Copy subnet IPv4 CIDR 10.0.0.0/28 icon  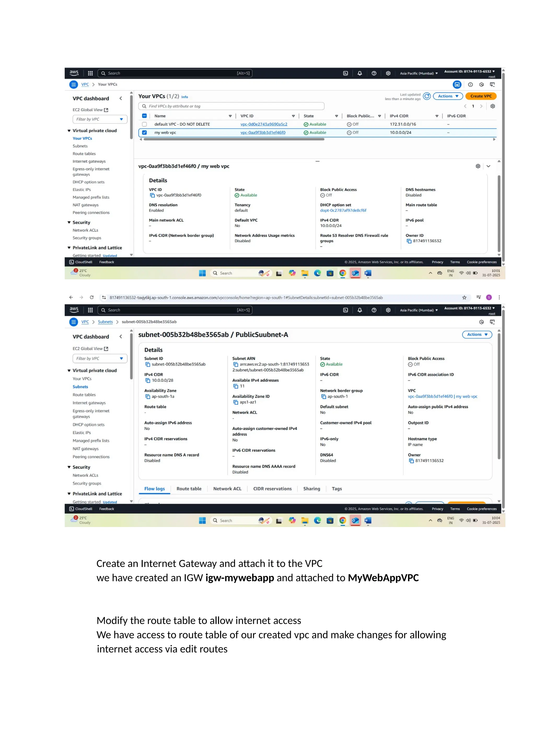(148, 380)
